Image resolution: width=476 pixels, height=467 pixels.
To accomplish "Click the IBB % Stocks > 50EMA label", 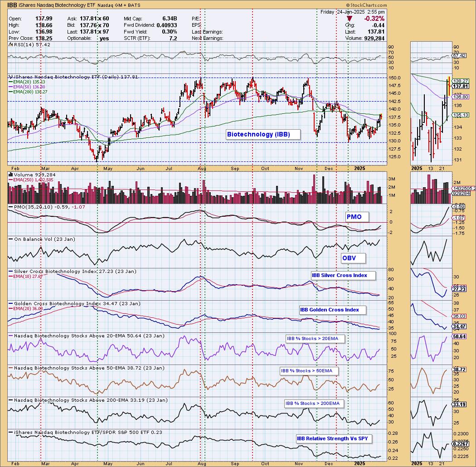I will (x=306, y=370).
